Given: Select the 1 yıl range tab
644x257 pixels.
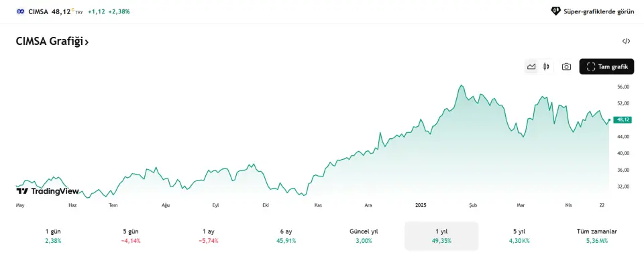Looking at the screenshot, I should pyautogui.click(x=441, y=236).
